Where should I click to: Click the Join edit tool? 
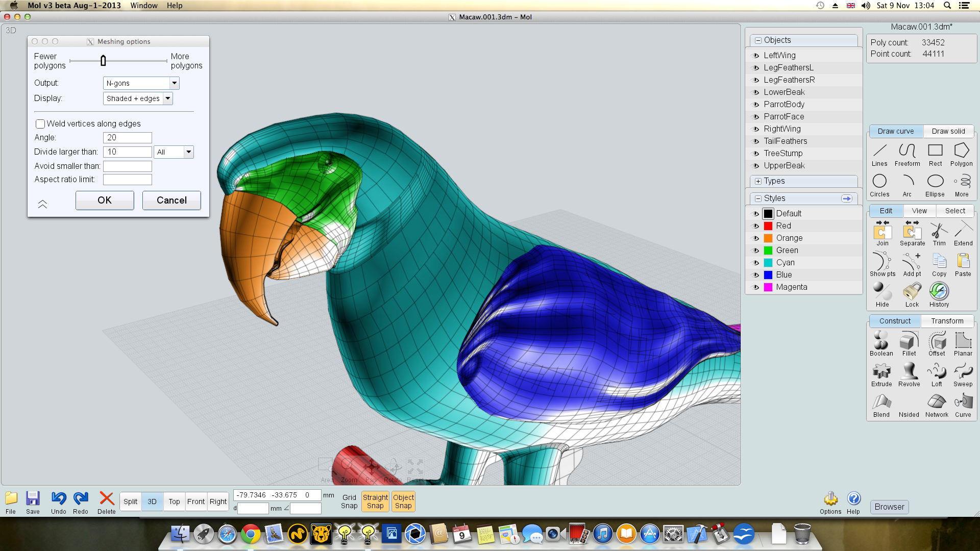883,234
